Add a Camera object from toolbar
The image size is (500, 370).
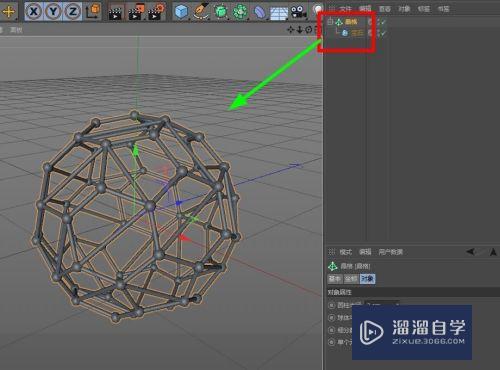click(x=298, y=12)
